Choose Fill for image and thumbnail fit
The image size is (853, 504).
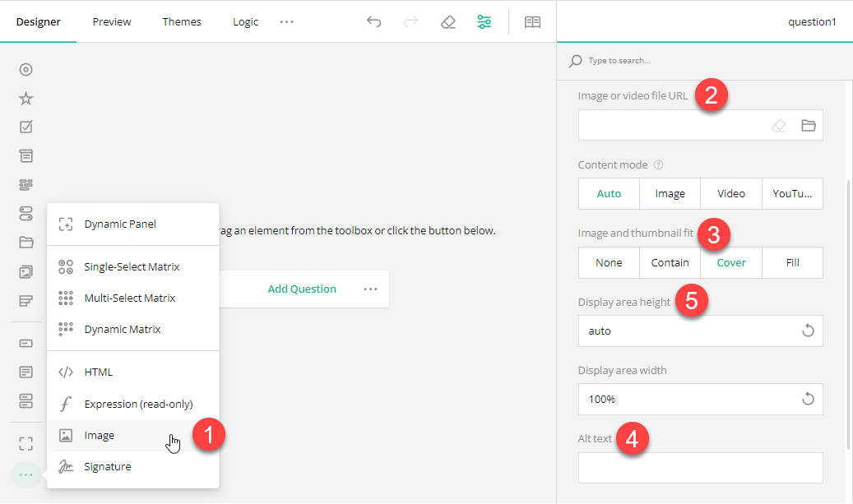(792, 262)
